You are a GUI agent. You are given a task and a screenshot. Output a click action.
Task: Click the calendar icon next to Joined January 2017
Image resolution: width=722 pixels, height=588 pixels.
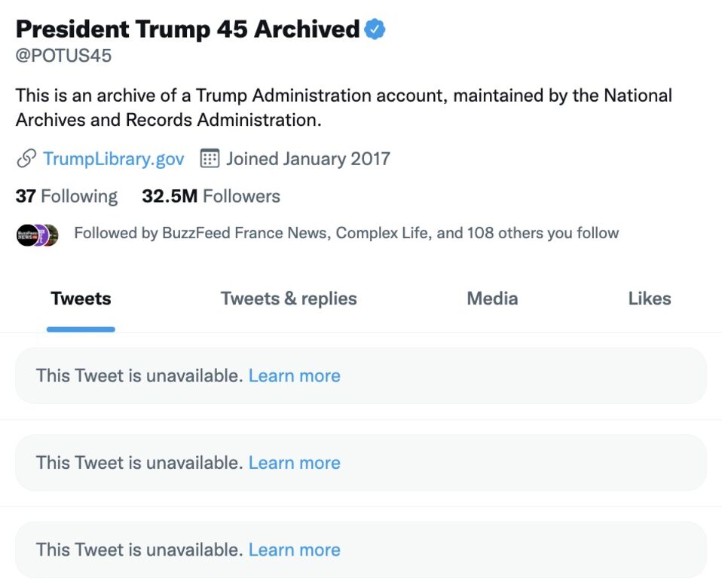(210, 158)
